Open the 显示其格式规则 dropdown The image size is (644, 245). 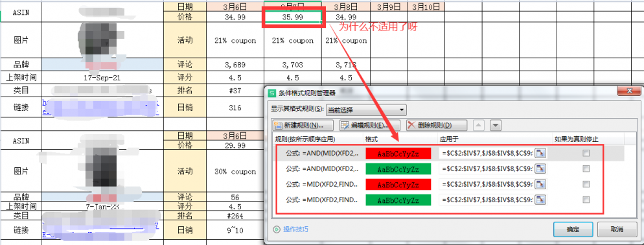[366, 110]
